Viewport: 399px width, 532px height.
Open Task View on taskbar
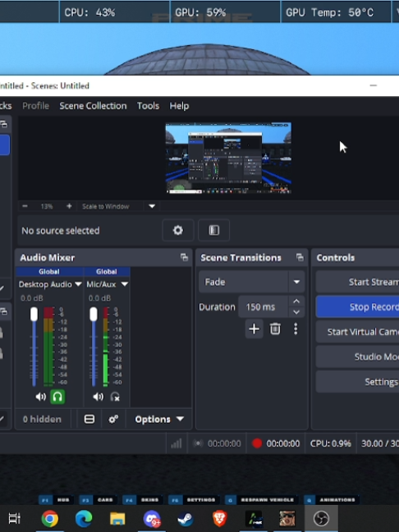[15, 518]
